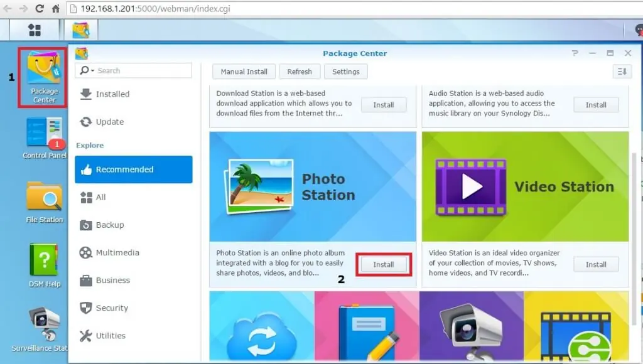
Task: Click the Manual Install button
Action: [x=244, y=72]
